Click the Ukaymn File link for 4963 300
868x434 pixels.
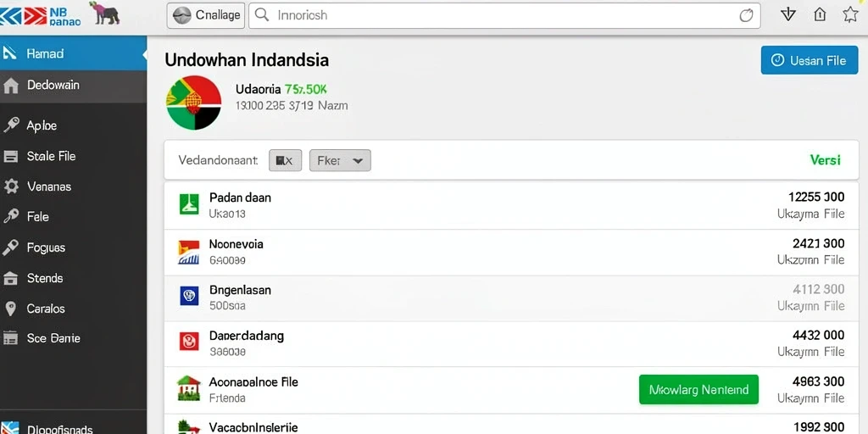coord(811,398)
